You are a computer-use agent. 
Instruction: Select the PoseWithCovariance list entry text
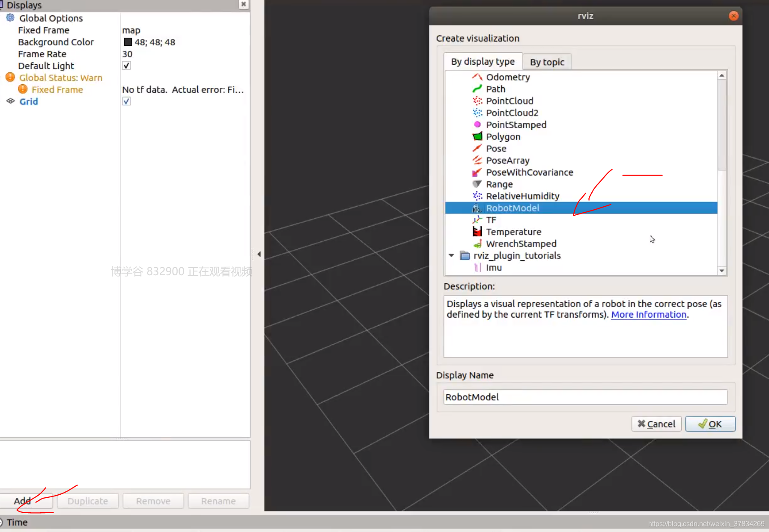click(529, 172)
